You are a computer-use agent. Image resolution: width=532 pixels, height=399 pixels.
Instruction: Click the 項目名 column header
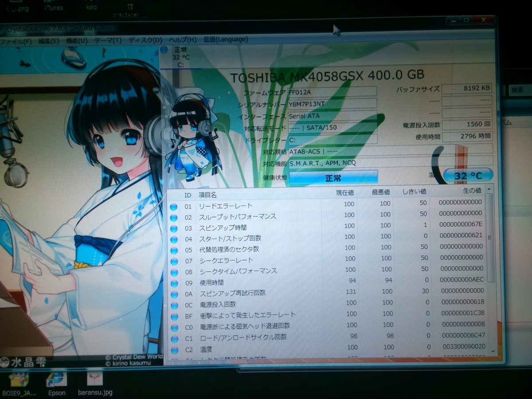click(x=207, y=195)
